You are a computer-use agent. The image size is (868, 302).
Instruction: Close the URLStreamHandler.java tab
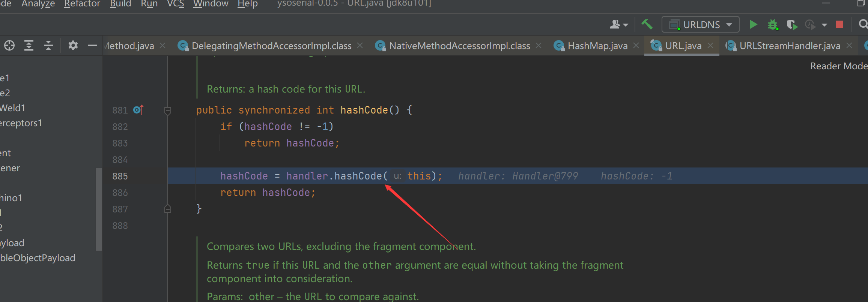850,45
